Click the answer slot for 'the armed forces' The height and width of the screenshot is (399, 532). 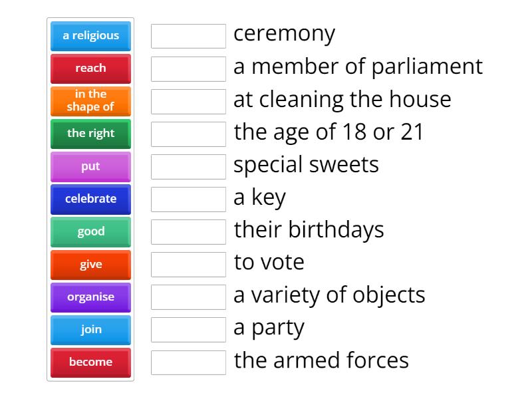(x=188, y=362)
